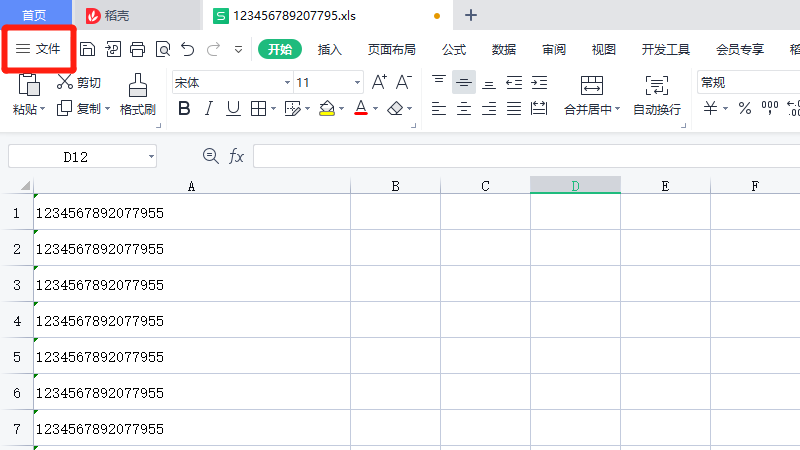
Task: Select cell A3 containing 1234567892077955
Action: [191, 285]
